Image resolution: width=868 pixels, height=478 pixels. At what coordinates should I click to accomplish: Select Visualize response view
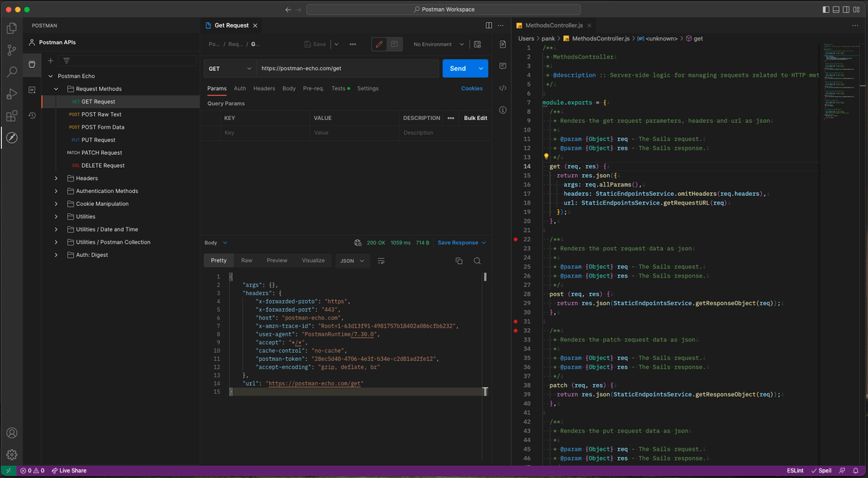pyautogui.click(x=313, y=260)
